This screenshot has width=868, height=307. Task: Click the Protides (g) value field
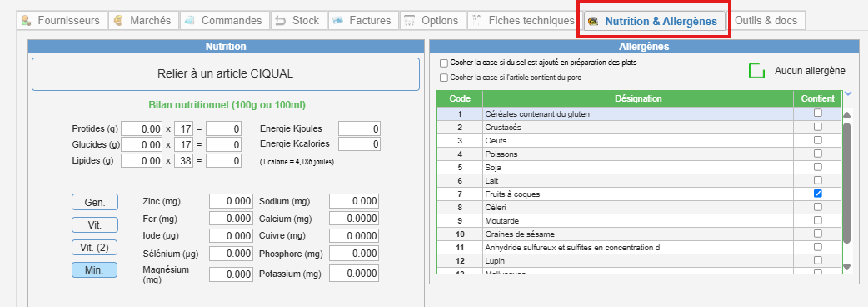[x=142, y=129]
